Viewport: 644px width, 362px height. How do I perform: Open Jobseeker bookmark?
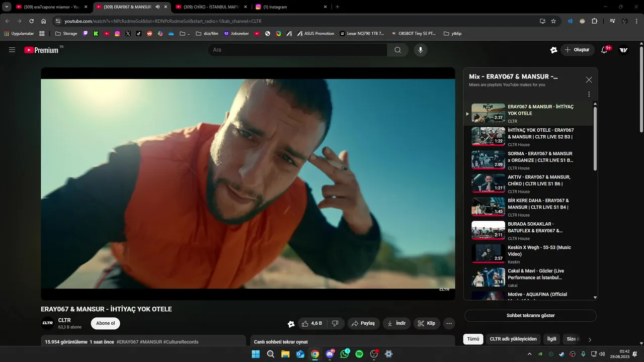pos(236,34)
